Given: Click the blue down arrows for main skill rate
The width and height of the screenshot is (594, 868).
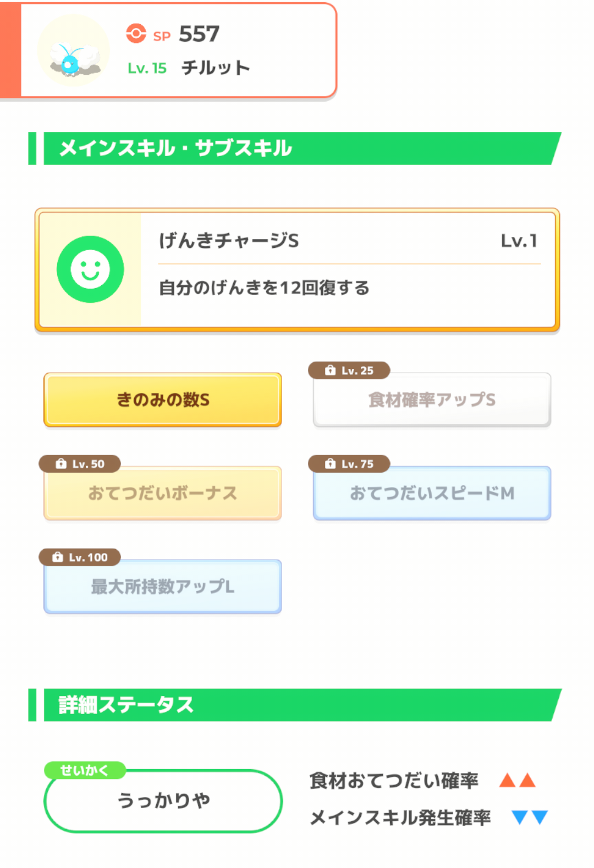Looking at the screenshot, I should (529, 817).
